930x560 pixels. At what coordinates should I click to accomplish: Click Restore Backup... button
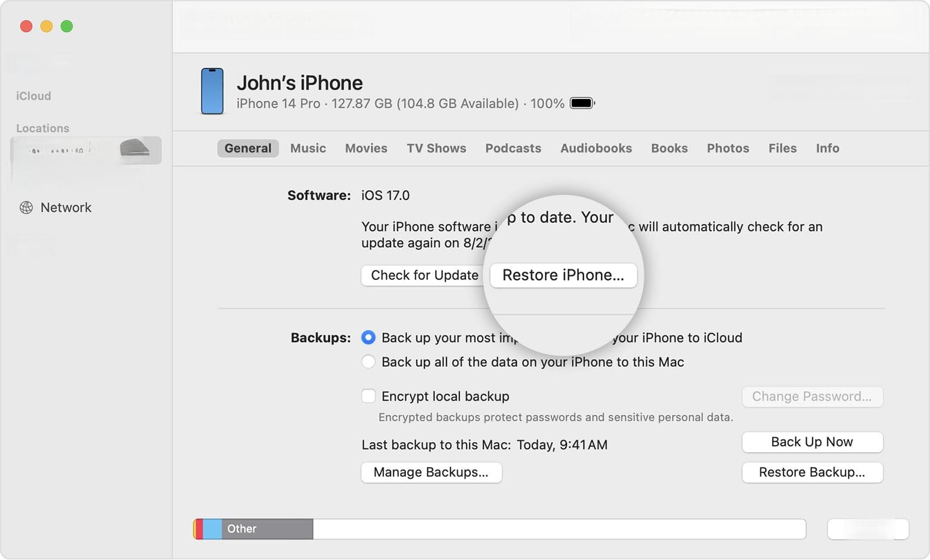pos(812,472)
